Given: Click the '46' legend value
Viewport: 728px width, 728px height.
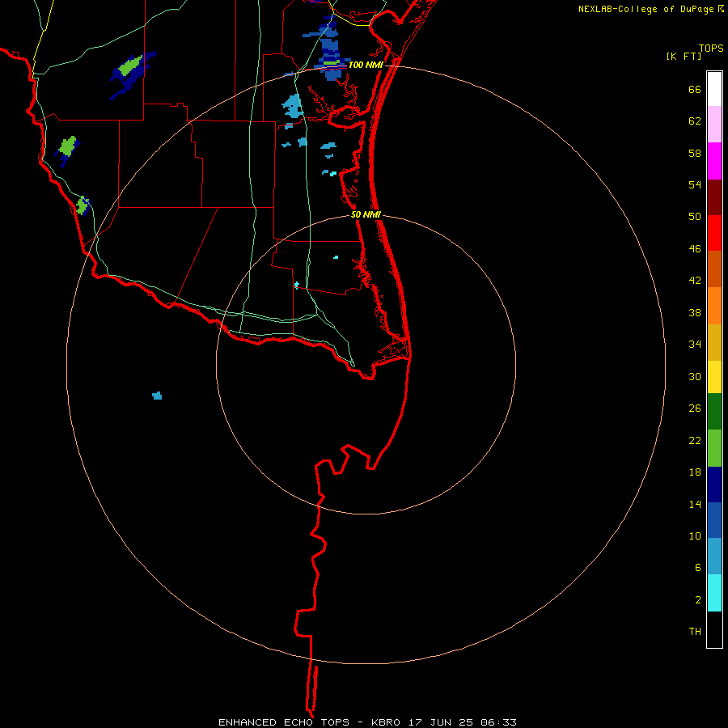Looking at the screenshot, I should [695, 248].
